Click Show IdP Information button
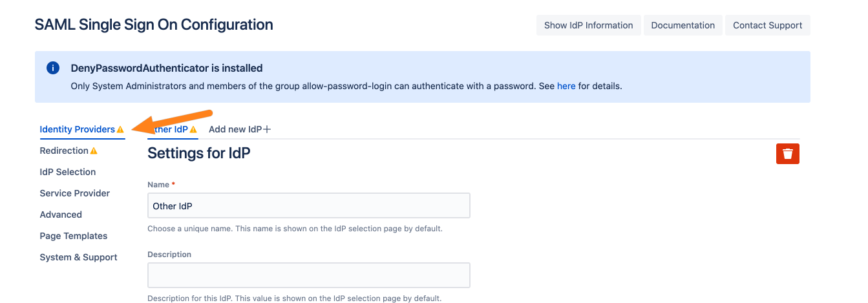This screenshot has width=868, height=303. [x=588, y=25]
